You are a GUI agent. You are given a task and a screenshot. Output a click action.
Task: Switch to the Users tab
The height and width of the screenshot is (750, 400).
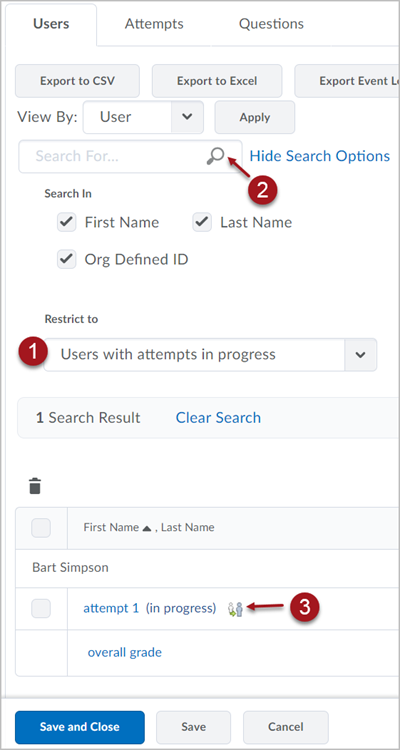(51, 24)
